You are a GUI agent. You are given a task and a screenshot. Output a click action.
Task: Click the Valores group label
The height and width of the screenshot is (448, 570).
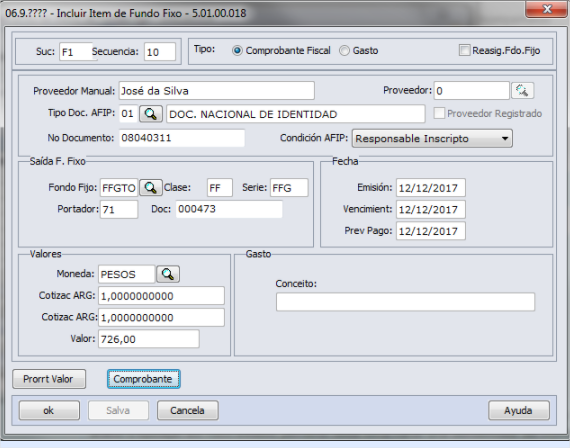click(45, 254)
